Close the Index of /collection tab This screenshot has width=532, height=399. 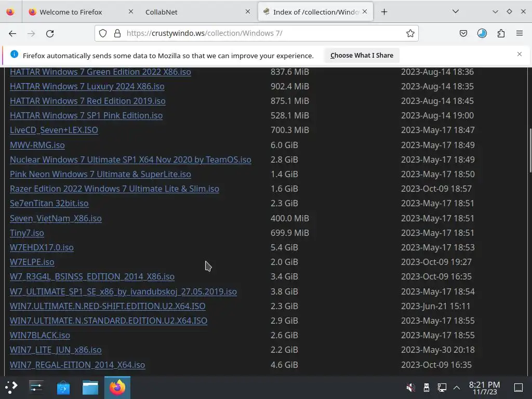365,11
